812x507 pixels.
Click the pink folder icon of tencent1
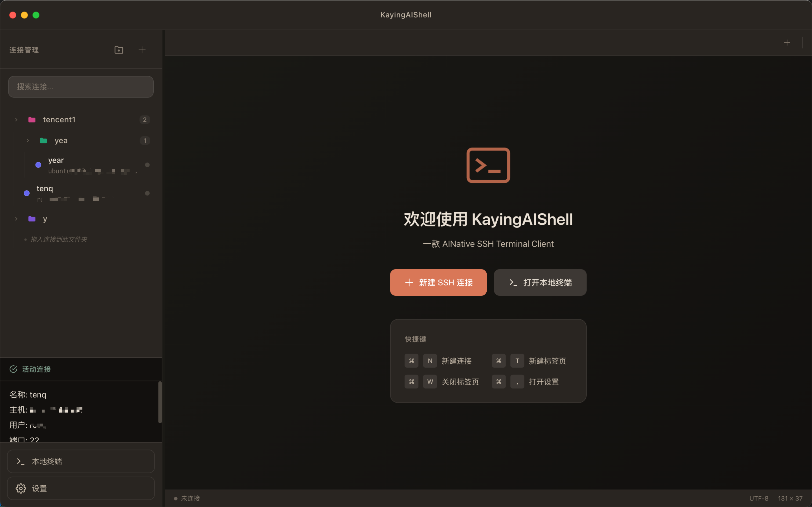[32, 119]
